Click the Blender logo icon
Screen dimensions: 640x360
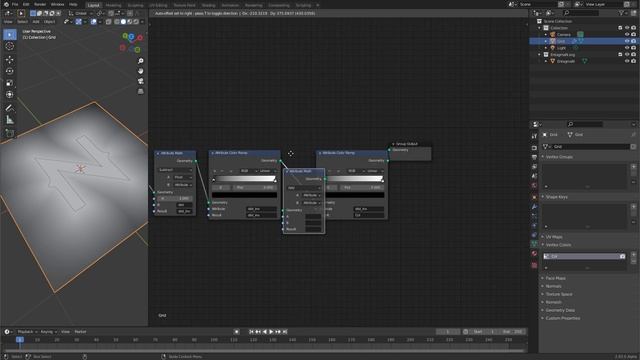[6, 4]
